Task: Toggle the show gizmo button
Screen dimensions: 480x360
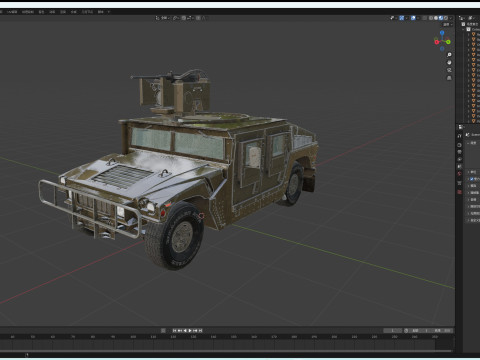Action: tap(402, 18)
